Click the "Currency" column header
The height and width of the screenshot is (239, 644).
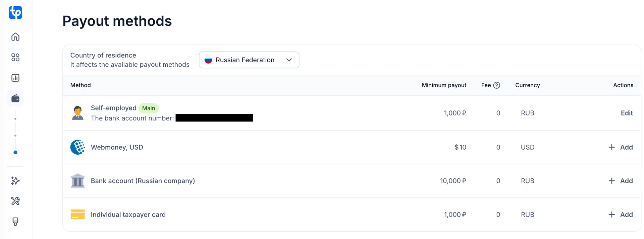[528, 85]
